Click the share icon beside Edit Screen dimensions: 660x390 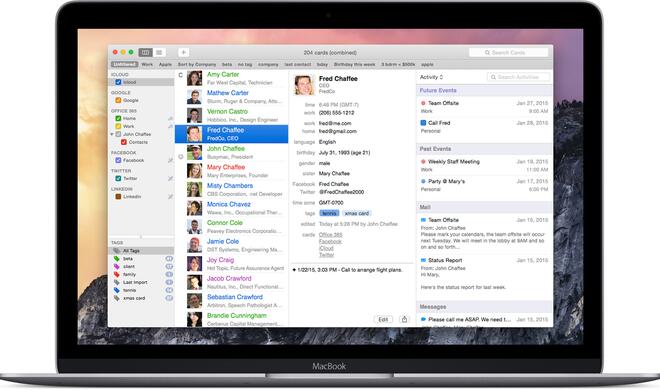click(404, 319)
